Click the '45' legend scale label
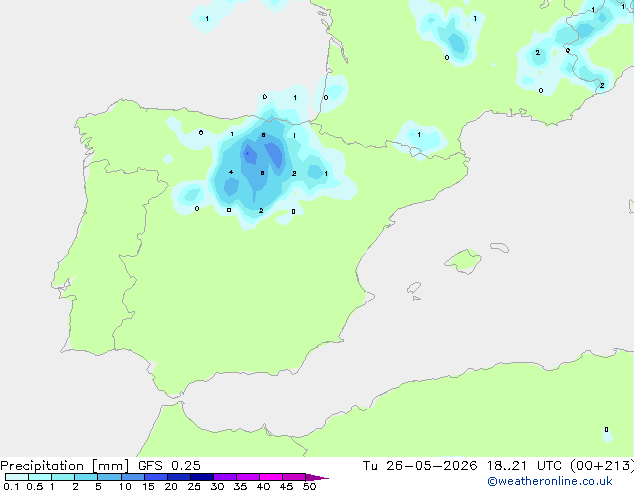Viewport: 634px width, 490px height. (286, 486)
